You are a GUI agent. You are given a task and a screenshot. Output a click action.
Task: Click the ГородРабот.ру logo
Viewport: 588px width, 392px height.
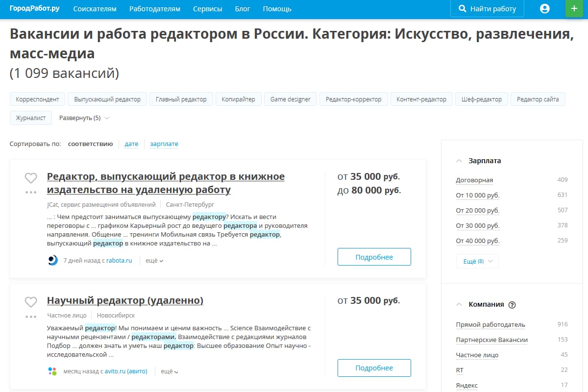click(x=34, y=8)
